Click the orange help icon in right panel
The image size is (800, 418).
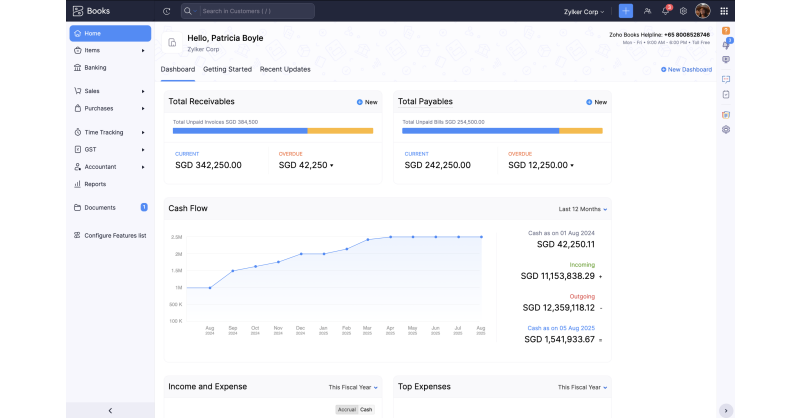point(726,31)
